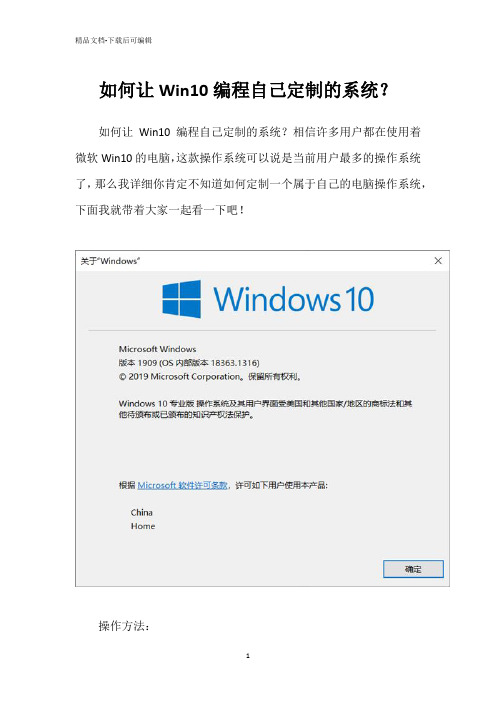Click the 确定 button
This screenshot has width=496, height=702.
[413, 569]
